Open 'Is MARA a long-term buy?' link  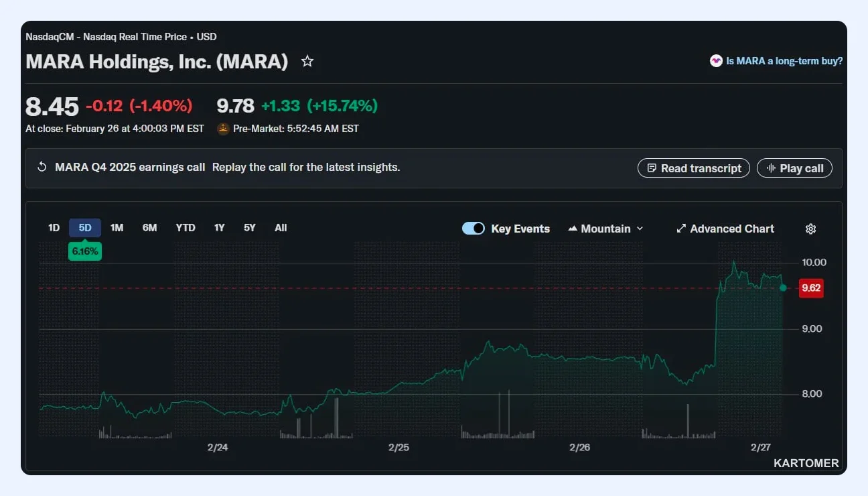[x=784, y=61]
